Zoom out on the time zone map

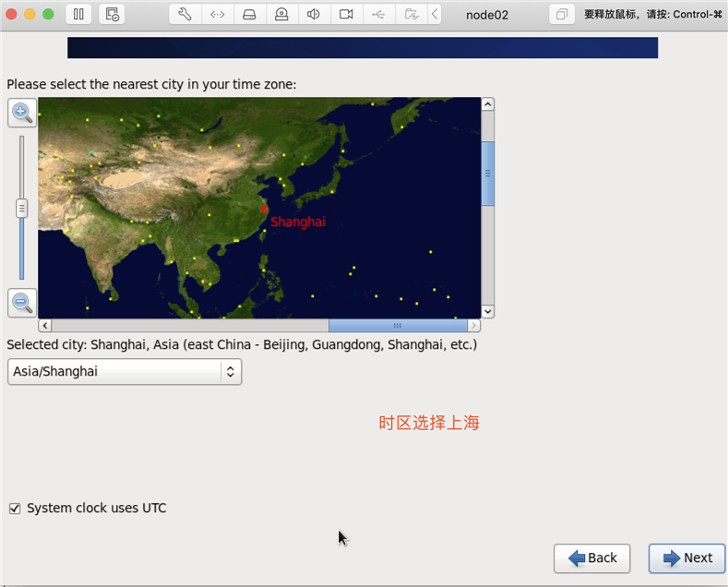22,303
